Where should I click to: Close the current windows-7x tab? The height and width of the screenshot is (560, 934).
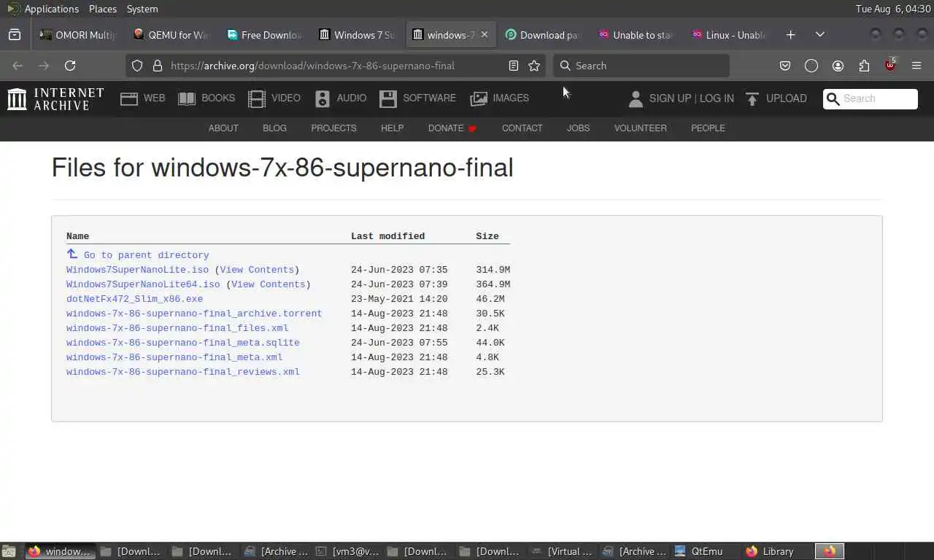484,34
